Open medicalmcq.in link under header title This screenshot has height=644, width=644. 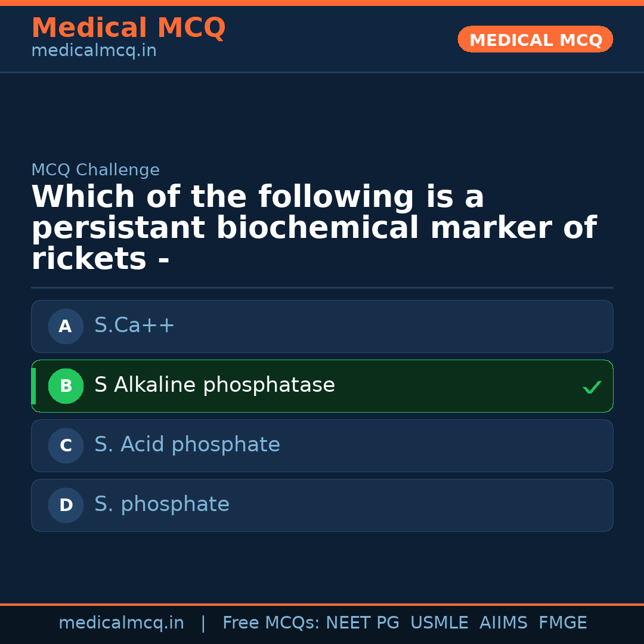click(x=94, y=51)
